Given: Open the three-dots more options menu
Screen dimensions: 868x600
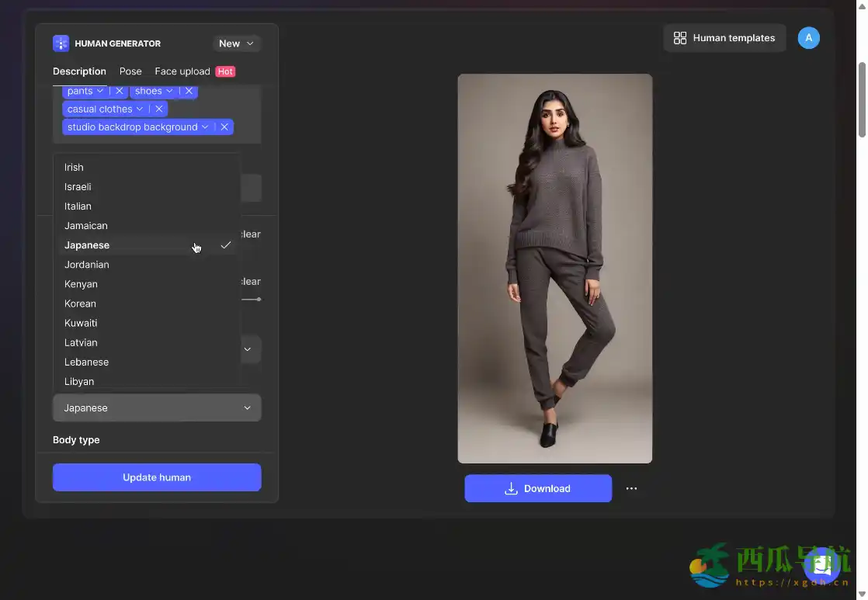Looking at the screenshot, I should click(631, 488).
